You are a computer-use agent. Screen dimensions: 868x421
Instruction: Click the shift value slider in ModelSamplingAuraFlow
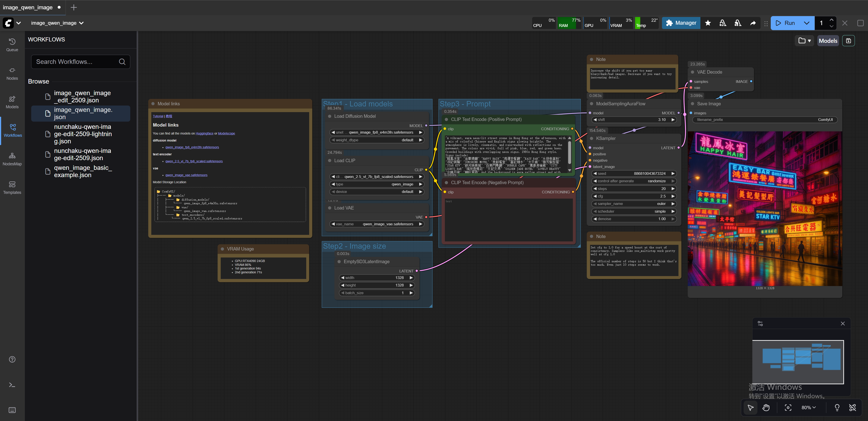634,120
